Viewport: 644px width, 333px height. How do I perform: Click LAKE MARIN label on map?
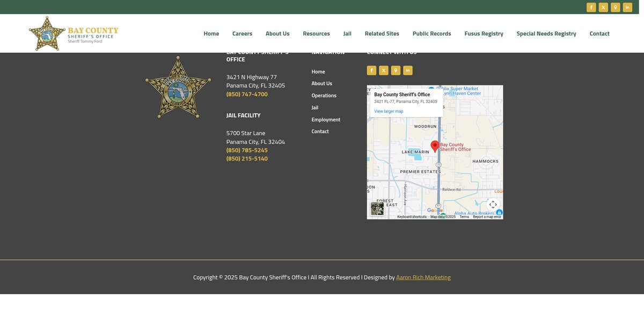[x=416, y=152]
